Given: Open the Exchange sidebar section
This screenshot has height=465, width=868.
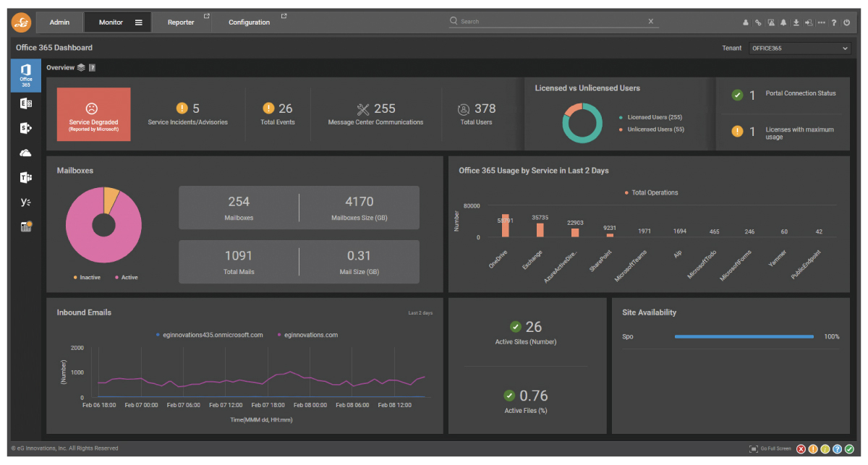Looking at the screenshot, I should (25, 104).
